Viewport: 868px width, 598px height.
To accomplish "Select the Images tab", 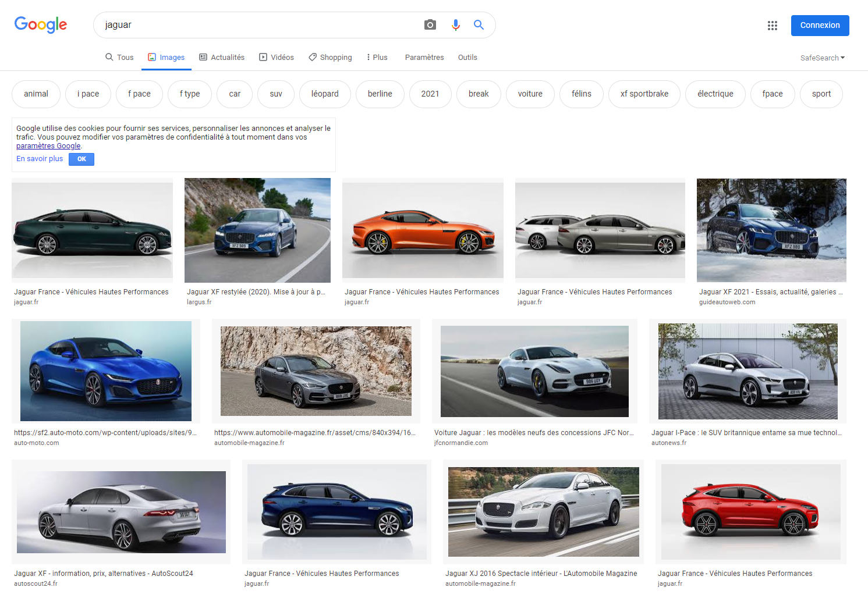I will coord(166,58).
